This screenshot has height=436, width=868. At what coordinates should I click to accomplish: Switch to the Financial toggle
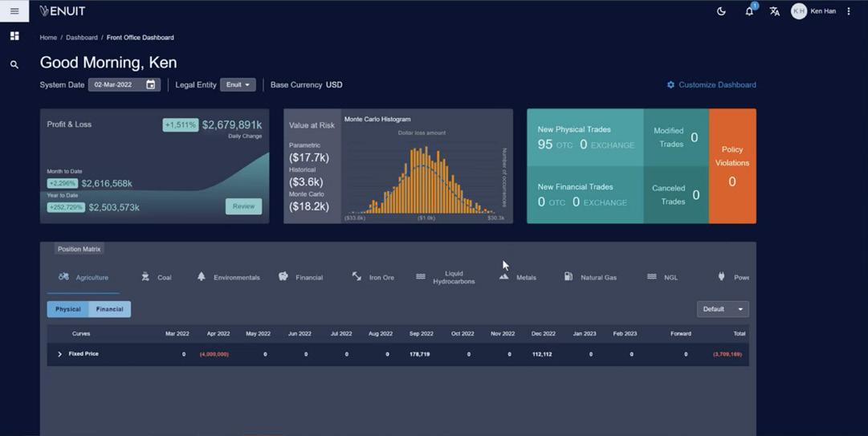click(110, 309)
